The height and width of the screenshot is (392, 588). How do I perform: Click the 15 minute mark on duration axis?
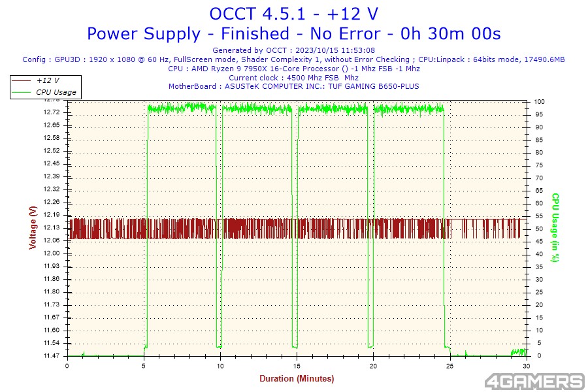297,366
